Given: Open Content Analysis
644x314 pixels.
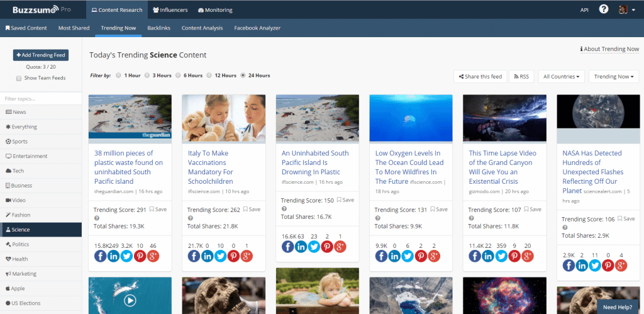Looking at the screenshot, I should (x=202, y=28).
